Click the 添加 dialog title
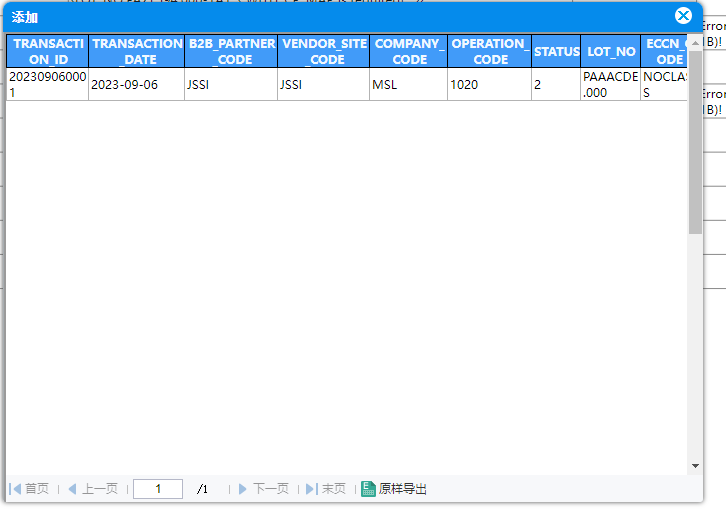 pyautogui.click(x=25, y=17)
